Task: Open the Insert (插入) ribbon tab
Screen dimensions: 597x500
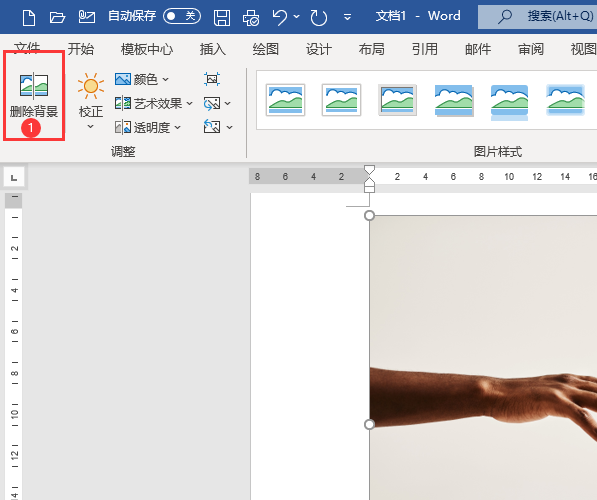Action: [x=212, y=49]
